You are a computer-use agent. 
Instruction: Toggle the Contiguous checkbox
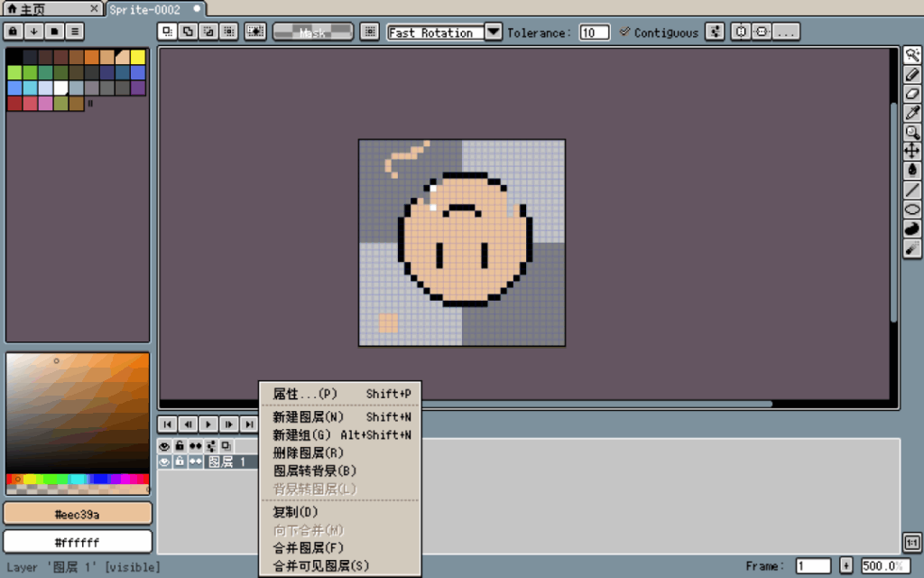[x=625, y=32]
